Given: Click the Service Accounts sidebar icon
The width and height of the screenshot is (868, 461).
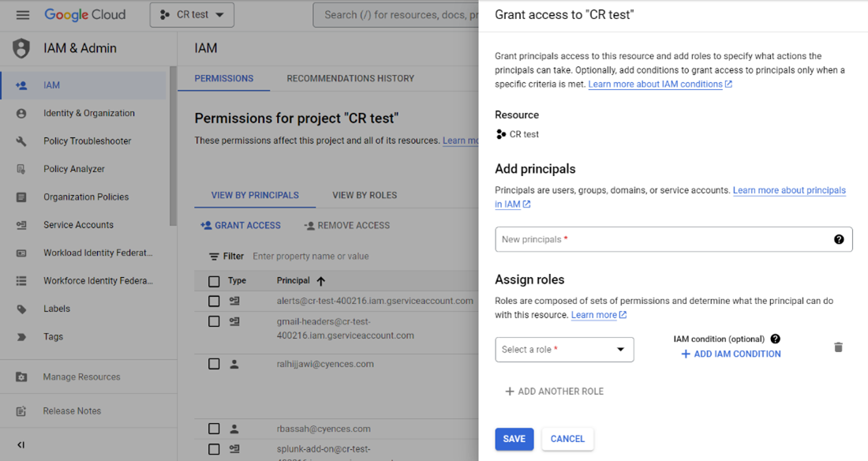Looking at the screenshot, I should (21, 225).
